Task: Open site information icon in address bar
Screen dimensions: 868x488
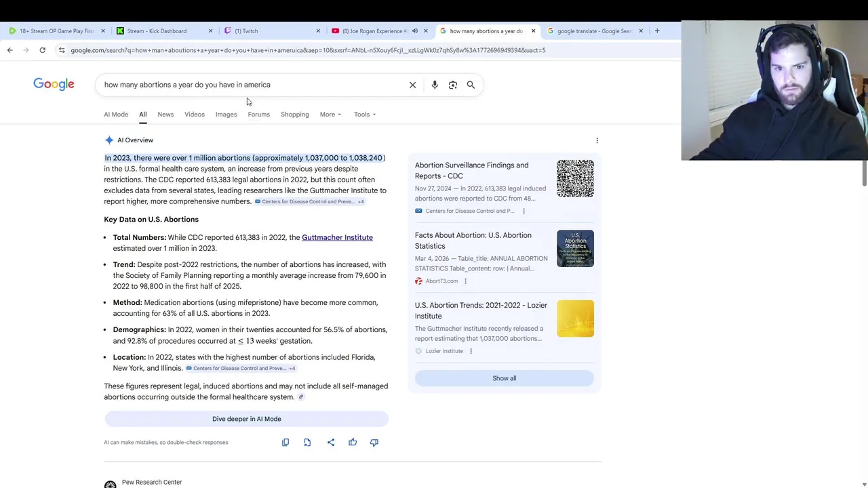Action: [x=62, y=50]
